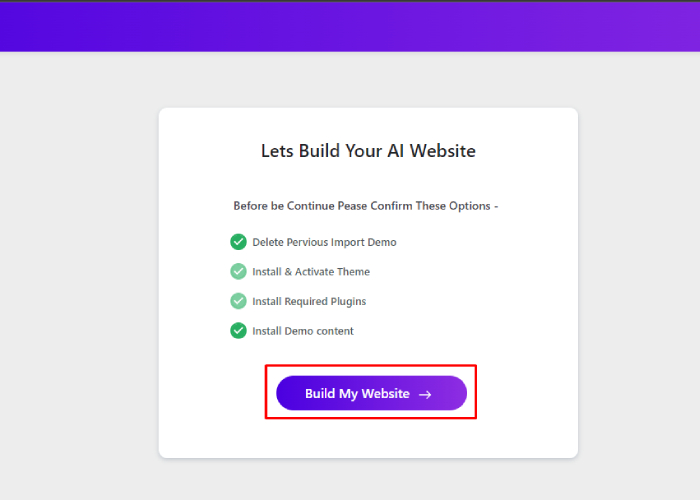Select the "Install Required Plugins" label text
The height and width of the screenshot is (500, 700).
click(x=309, y=301)
